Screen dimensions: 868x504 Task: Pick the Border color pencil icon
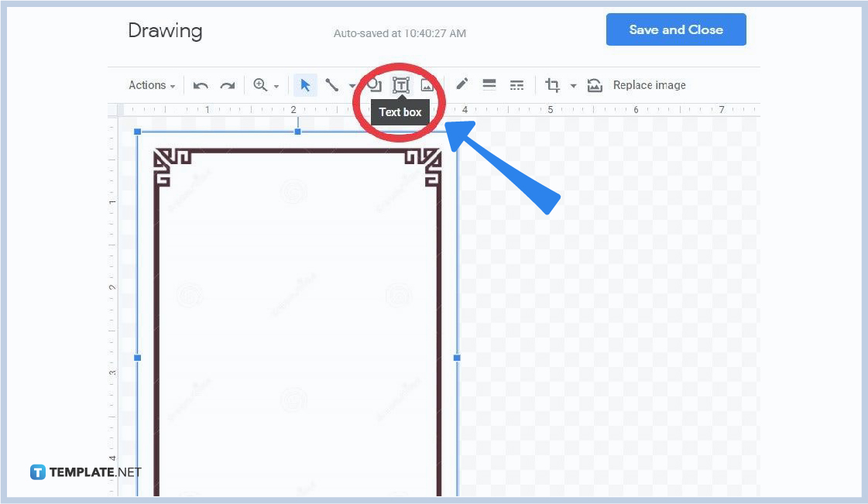[461, 84]
